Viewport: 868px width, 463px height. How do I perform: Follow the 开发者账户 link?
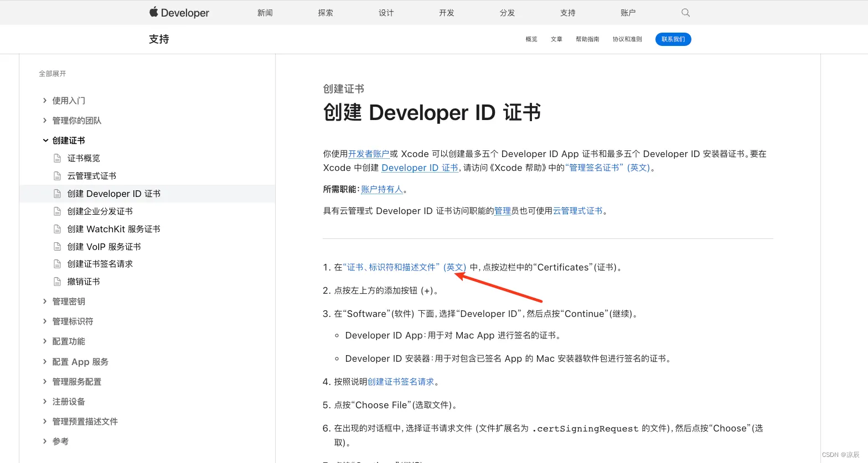click(x=369, y=154)
